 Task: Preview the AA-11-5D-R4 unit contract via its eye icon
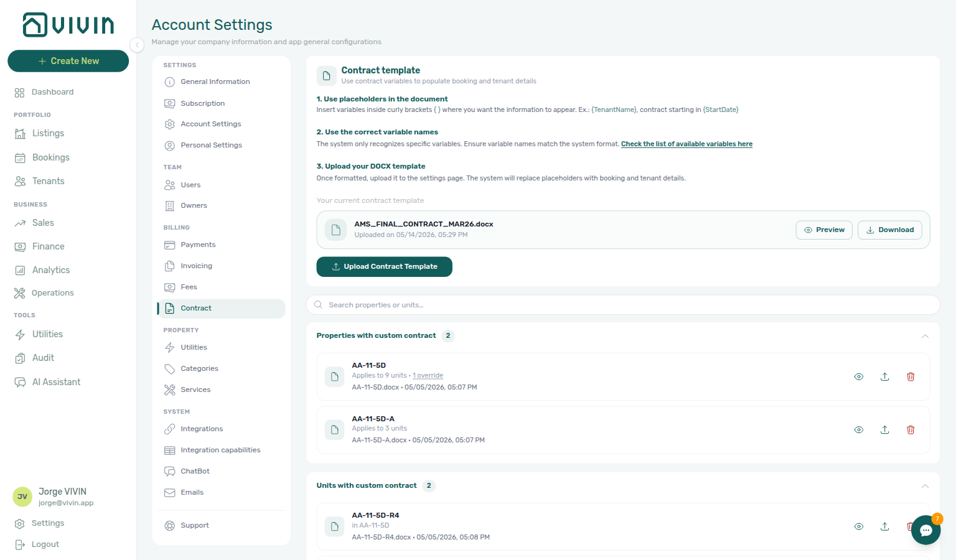[859, 526]
